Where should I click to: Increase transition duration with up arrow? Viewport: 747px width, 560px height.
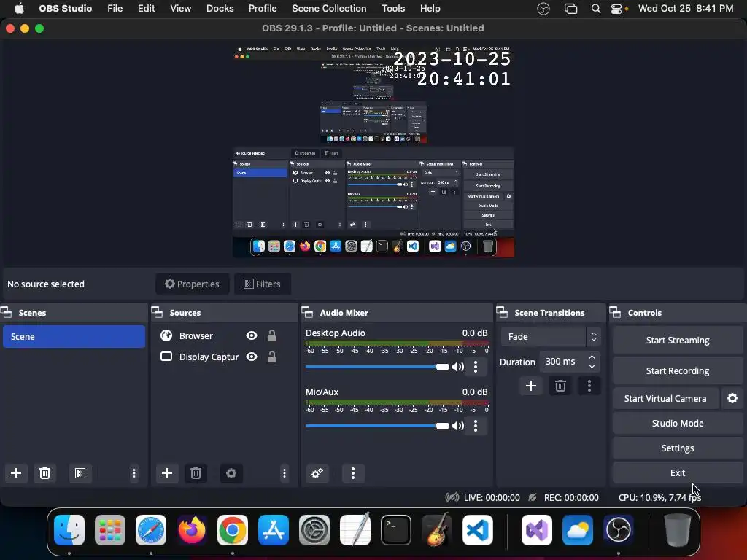point(592,357)
